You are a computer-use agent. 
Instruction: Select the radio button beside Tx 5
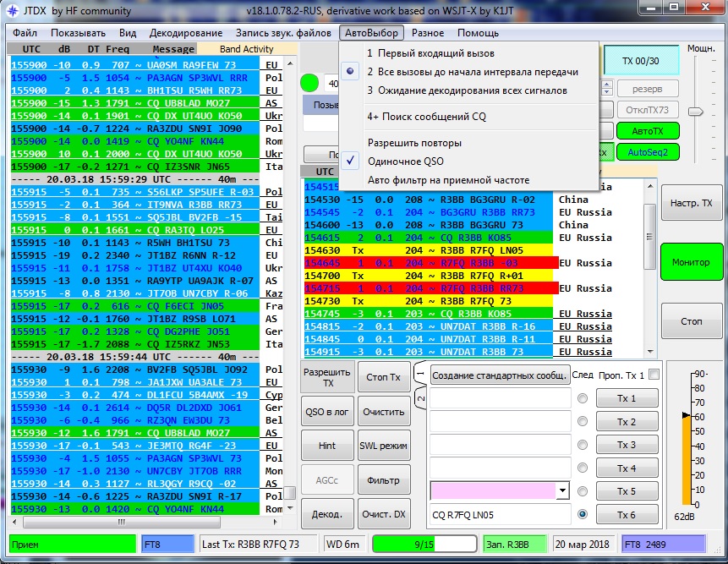point(583,490)
